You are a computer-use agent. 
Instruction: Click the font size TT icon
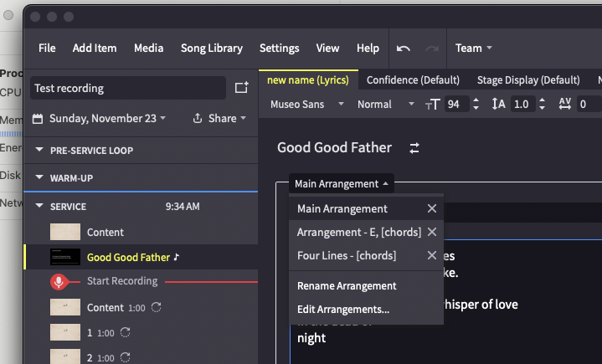tap(432, 105)
